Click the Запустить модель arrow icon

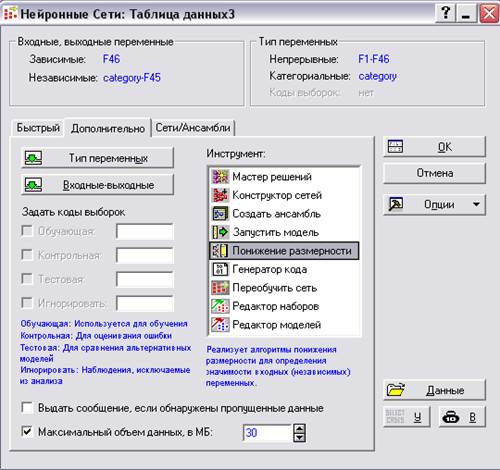[x=220, y=232]
